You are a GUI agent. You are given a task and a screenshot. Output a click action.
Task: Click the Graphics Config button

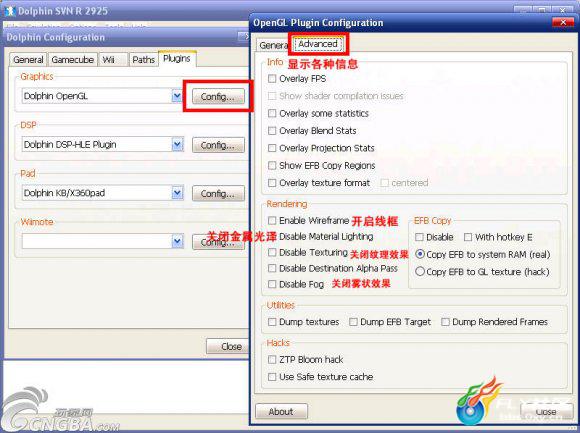218,97
